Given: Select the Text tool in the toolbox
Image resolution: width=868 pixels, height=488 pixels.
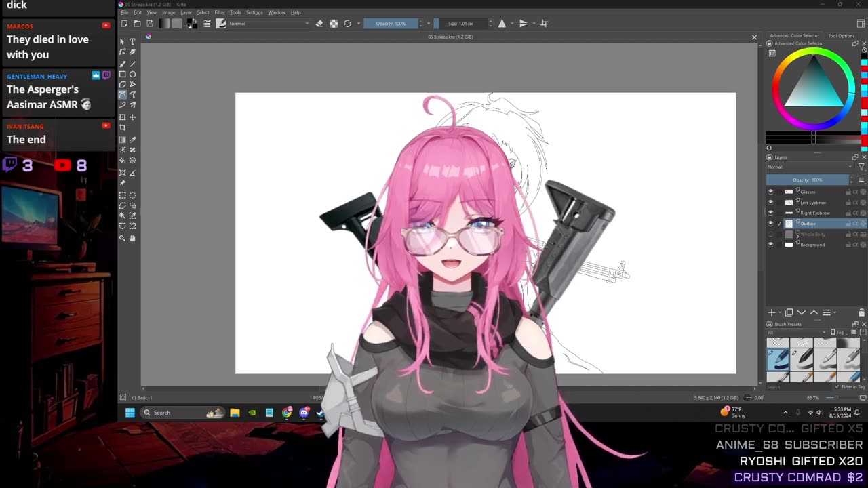Looking at the screenshot, I should click(132, 41).
